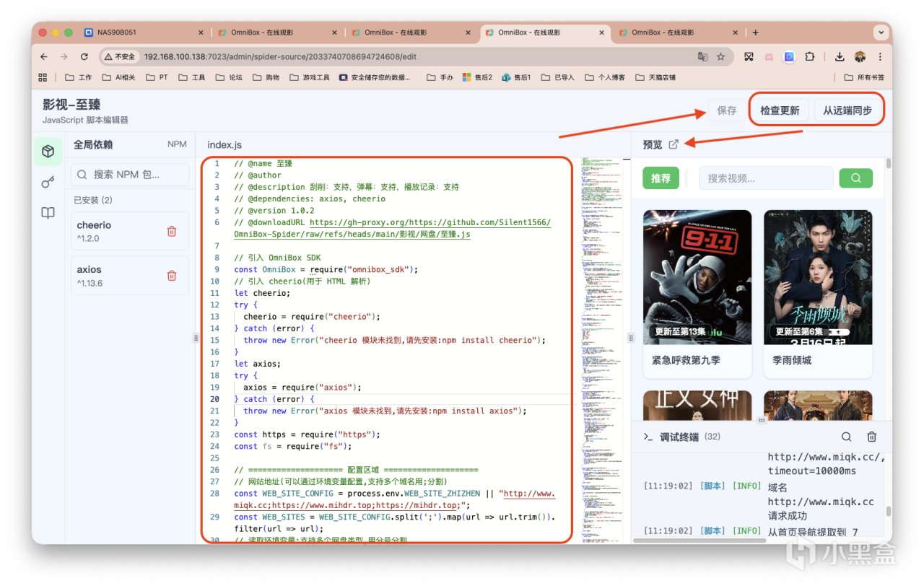The image size is (924, 586).
Task: Open the 游戏工具 bookmarks folder
Action: (x=308, y=77)
